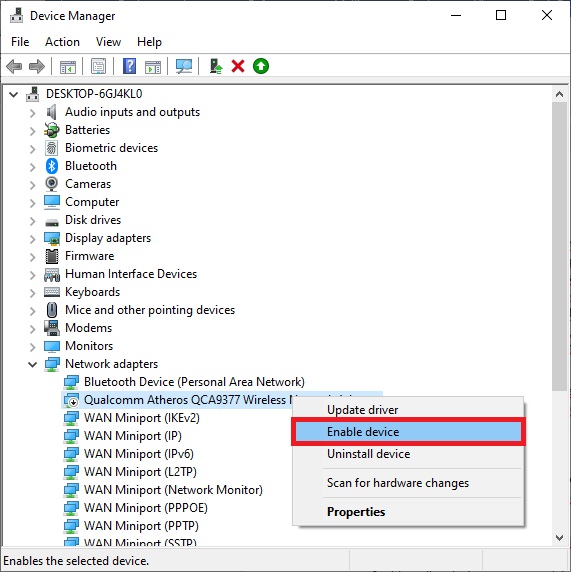Viewport: 571px width, 572px height.
Task: Click the Keyboards category icon
Action: point(52,292)
